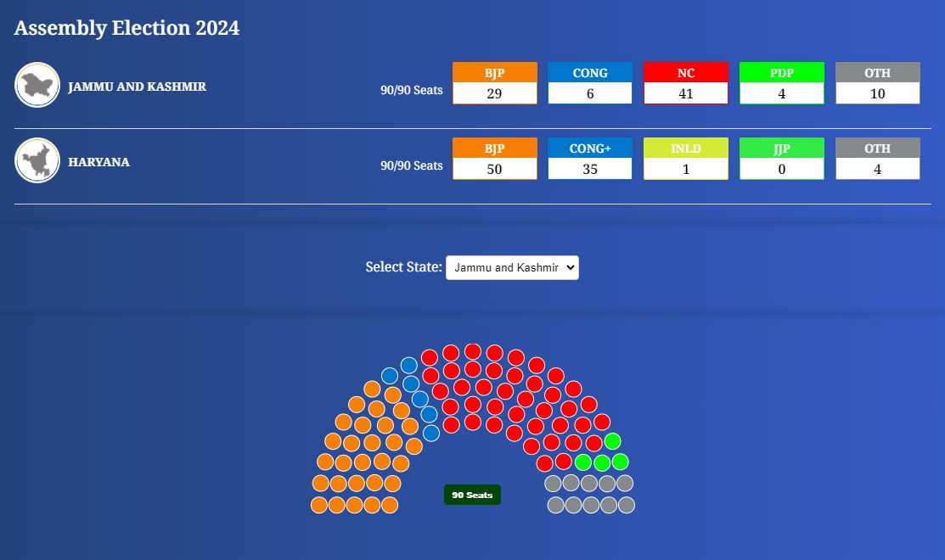Click the Haryana state map icon
Image resolution: width=945 pixels, height=560 pixels.
coord(37,160)
